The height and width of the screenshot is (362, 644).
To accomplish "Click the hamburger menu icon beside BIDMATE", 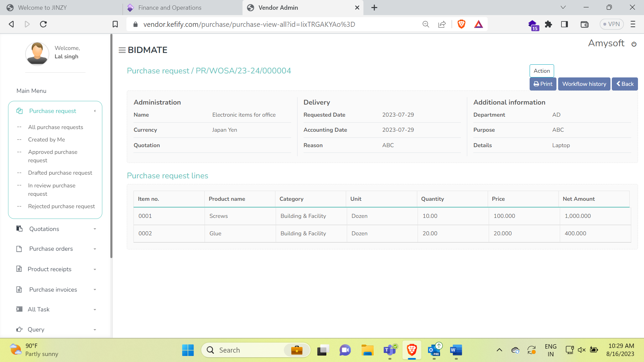I will 122,50.
